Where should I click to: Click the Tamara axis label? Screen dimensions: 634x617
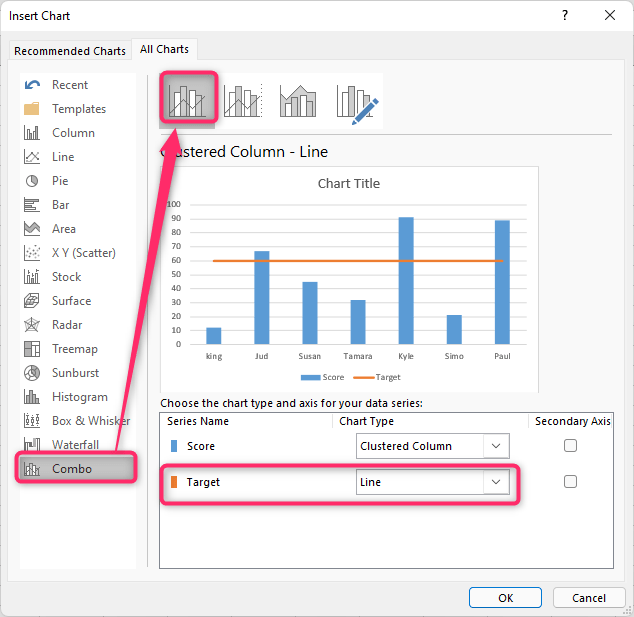click(x=357, y=356)
